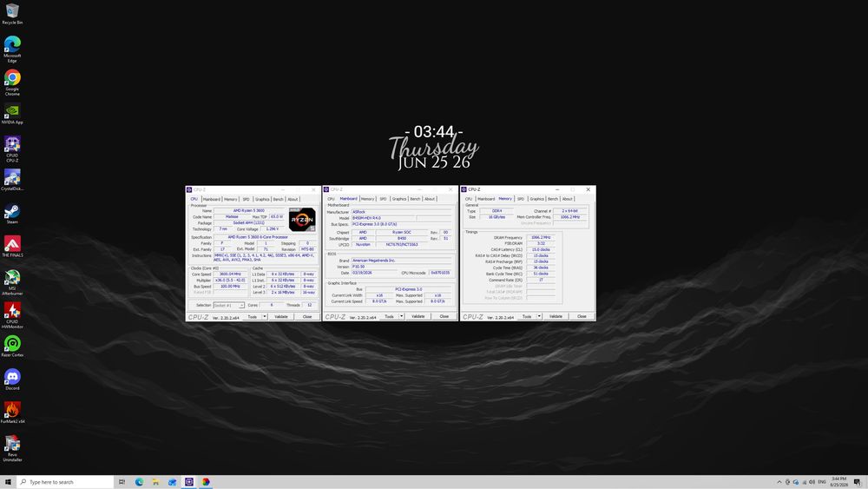Click the 'ASRock' manufacturer value
This screenshot has width=868, height=489.
(401, 212)
